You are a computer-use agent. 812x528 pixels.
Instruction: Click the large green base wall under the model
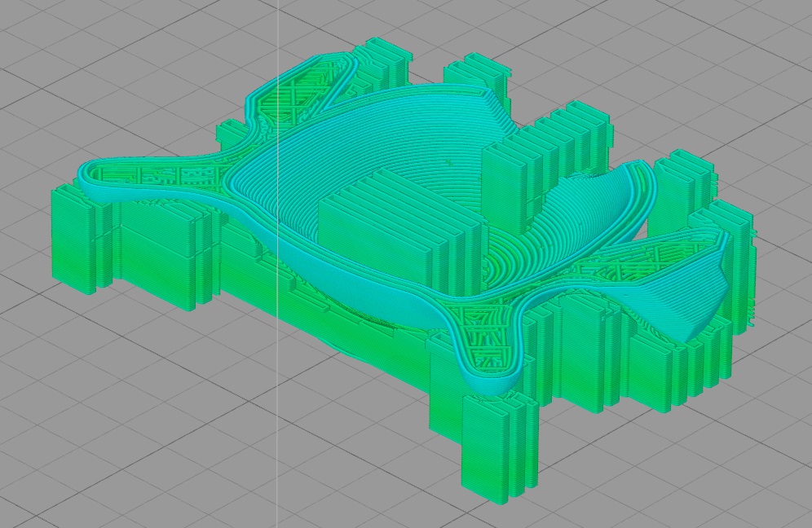(x=326, y=326)
